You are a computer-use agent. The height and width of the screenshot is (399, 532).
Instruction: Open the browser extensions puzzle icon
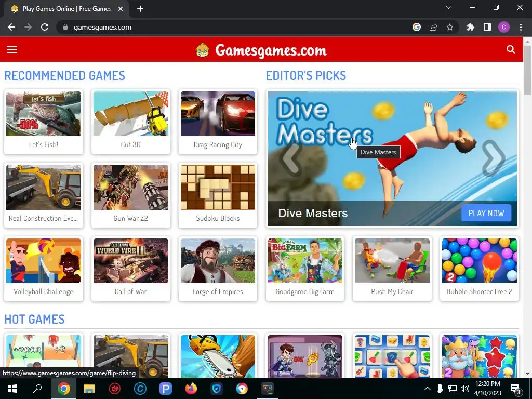pos(471,27)
